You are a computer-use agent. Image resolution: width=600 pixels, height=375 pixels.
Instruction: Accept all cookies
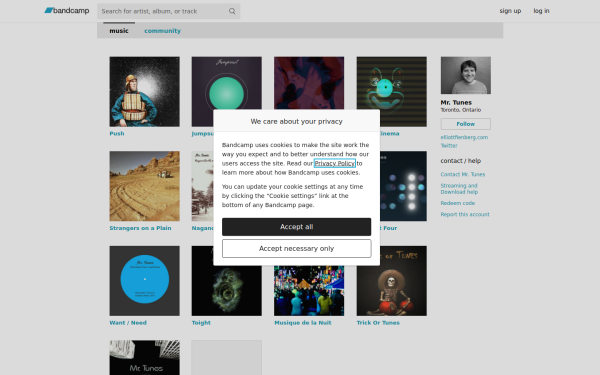(297, 227)
